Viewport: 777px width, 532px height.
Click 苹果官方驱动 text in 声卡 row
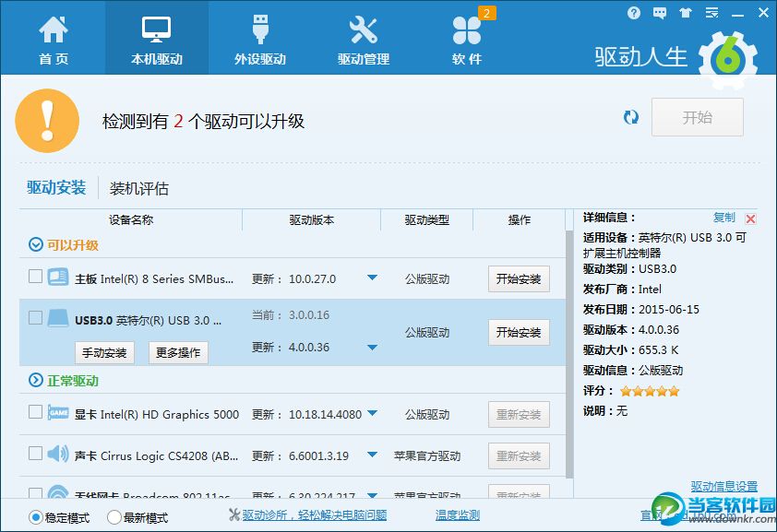426,455
